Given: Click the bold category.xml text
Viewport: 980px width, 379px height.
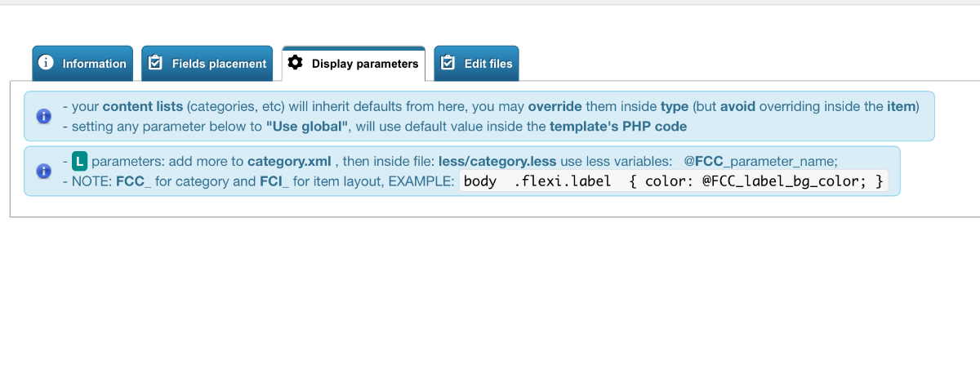Looking at the screenshot, I should pyautogui.click(x=289, y=161).
